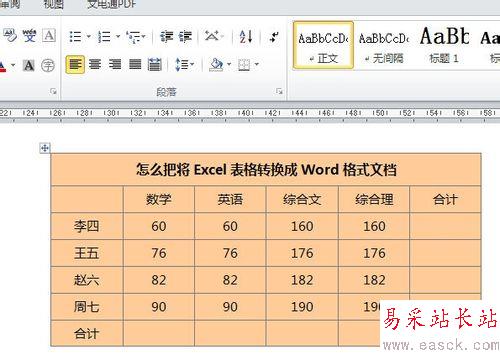Click the 王五 row name cell
The height and width of the screenshot is (360, 500).
click(87, 253)
